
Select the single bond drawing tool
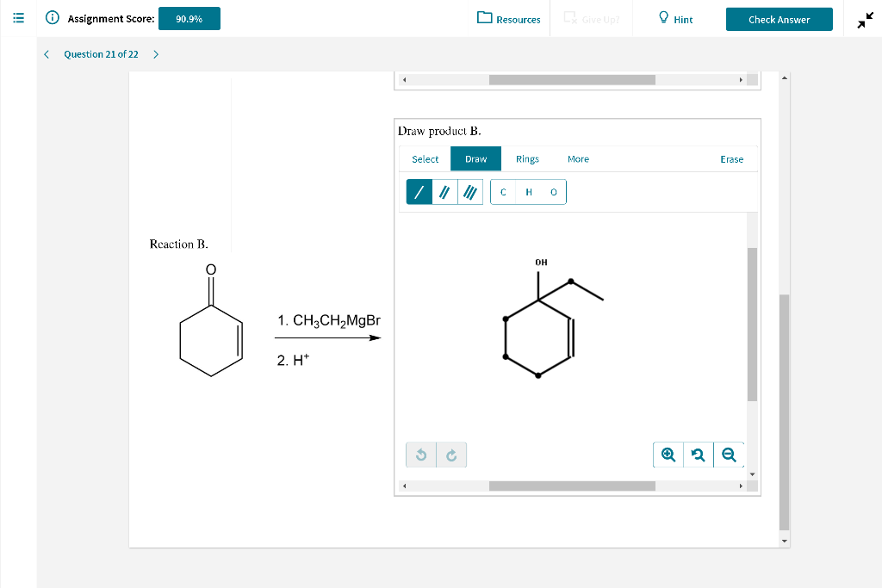[x=419, y=191]
